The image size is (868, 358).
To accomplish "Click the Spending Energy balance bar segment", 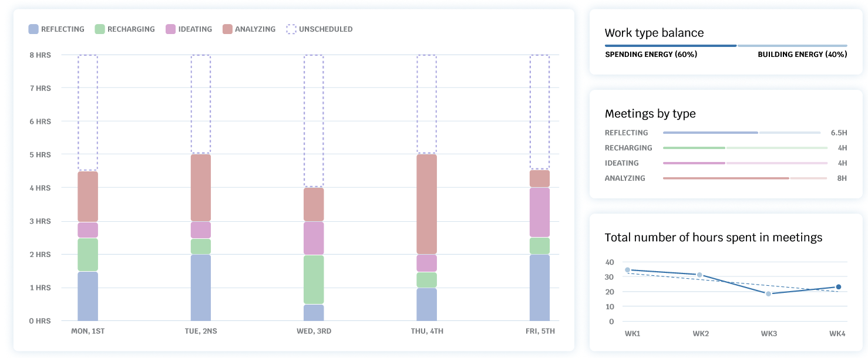I will (x=670, y=45).
